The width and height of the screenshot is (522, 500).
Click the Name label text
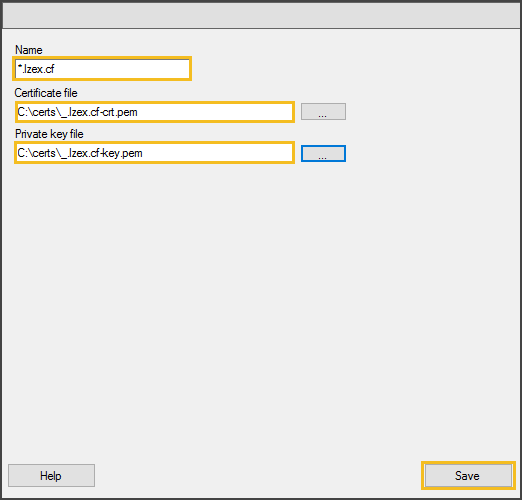pyautogui.click(x=29, y=50)
